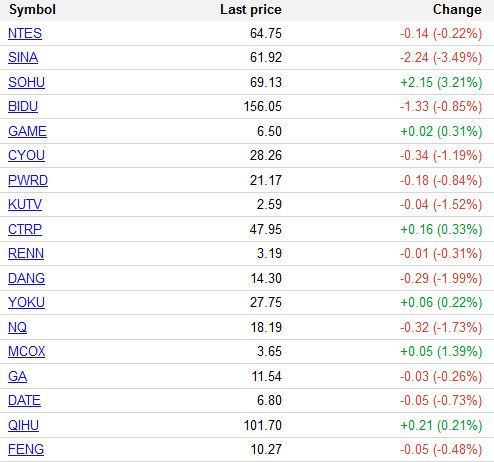Click the Change column header
This screenshot has height=462, width=494.
tap(457, 10)
